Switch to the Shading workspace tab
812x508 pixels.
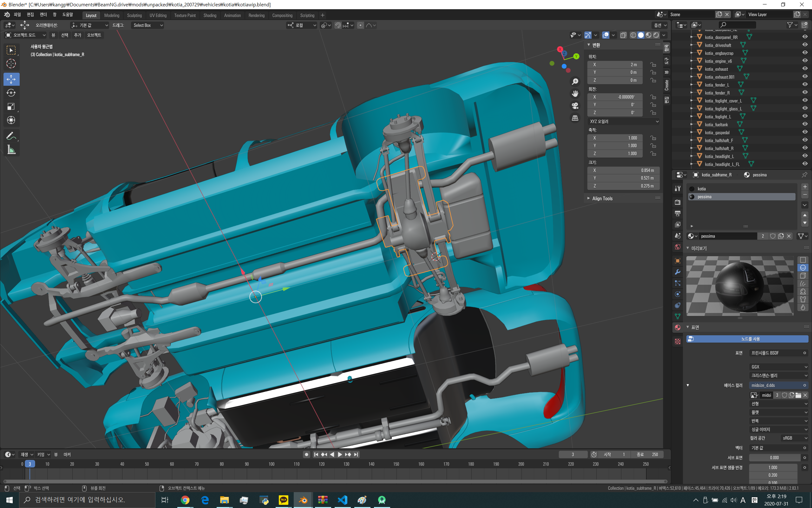click(210, 16)
